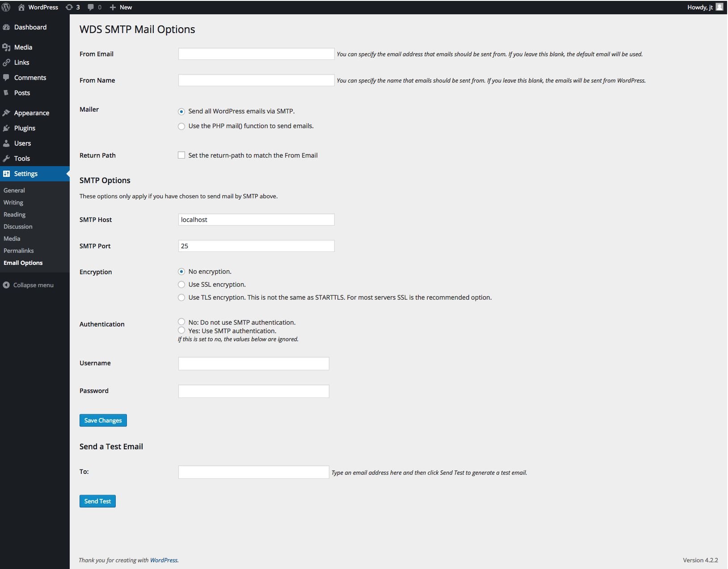728x569 pixels.
Task: Click the Collapse menu arrow icon
Action: (x=6, y=285)
